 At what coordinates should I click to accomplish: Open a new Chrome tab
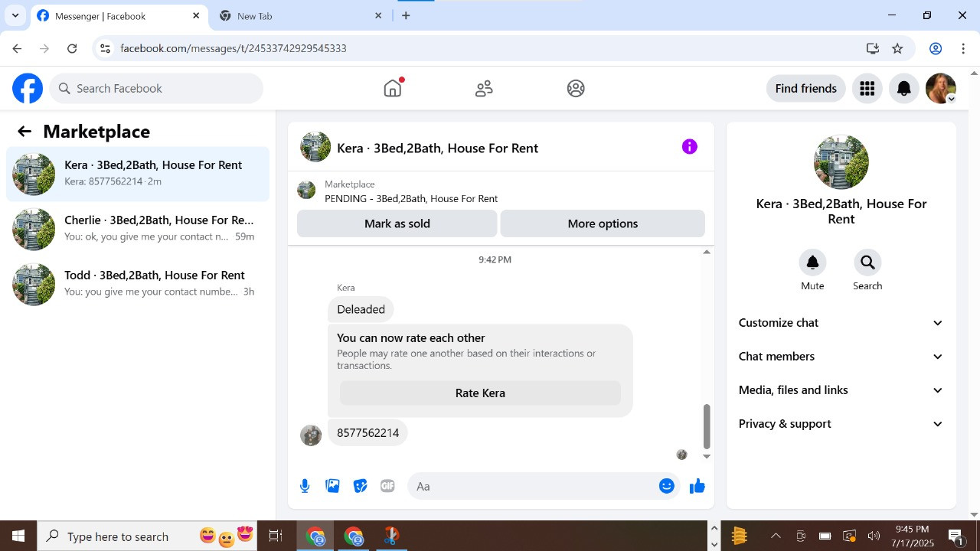click(x=406, y=15)
